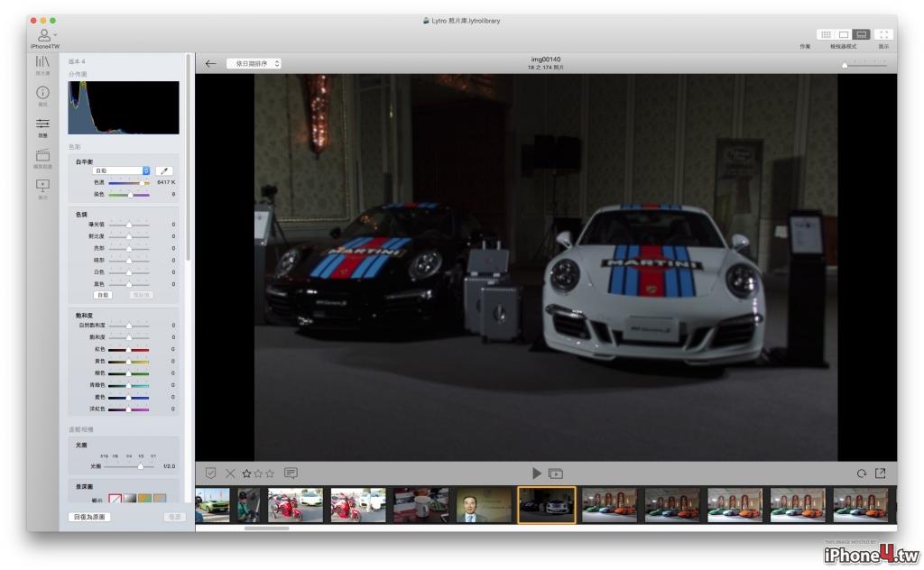Select the green Lamborghini thumbnail at filmstrip start
Screen dimensions: 924x570
(212, 505)
